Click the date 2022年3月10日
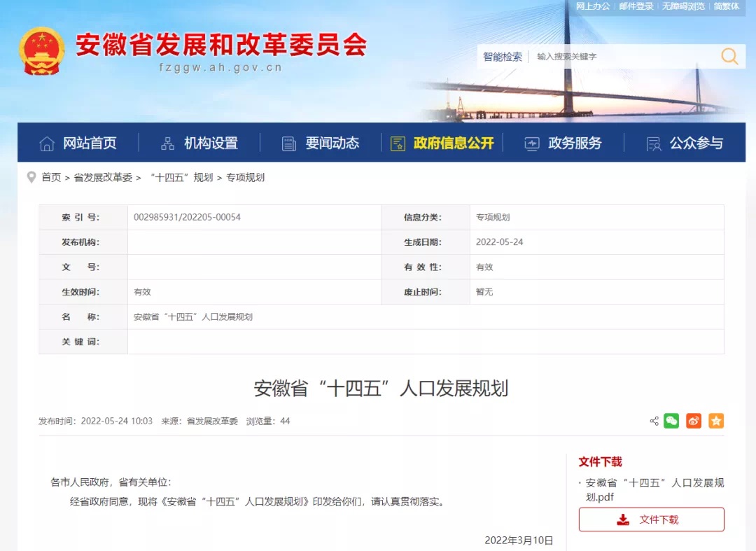756x551 pixels. pos(519,540)
